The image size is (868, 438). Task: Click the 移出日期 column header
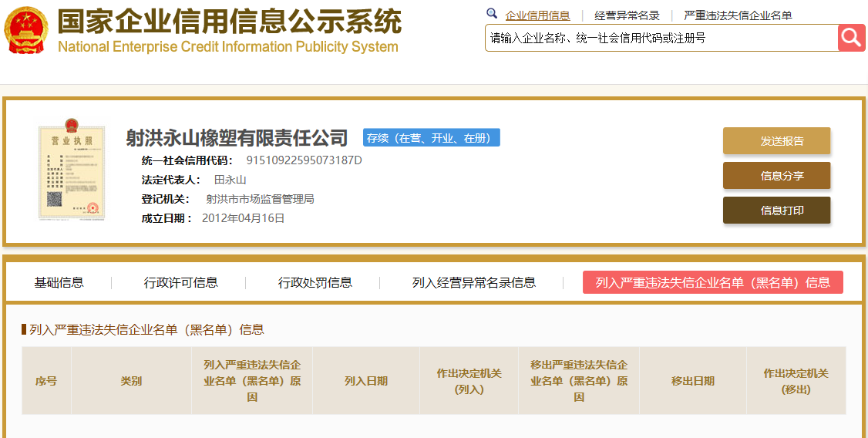tap(692, 381)
